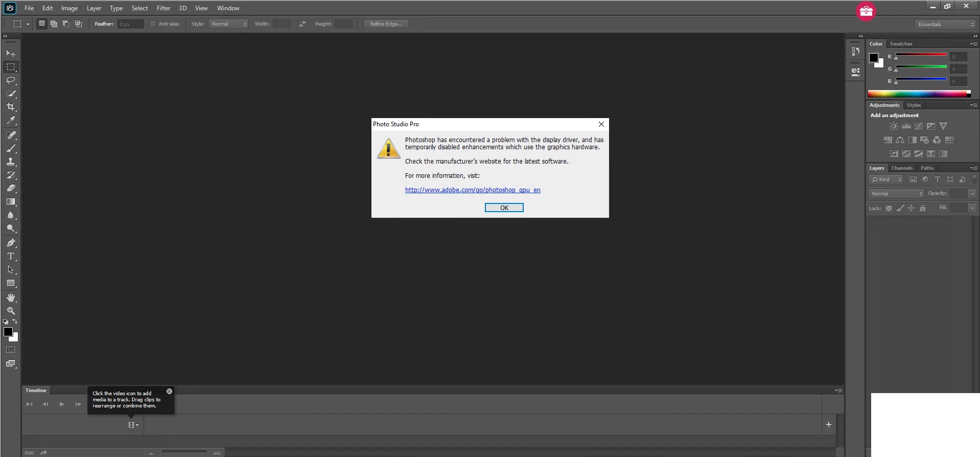Screen dimensions: 980x457
Task: Choose Add to selection mode
Action: [x=54, y=24]
